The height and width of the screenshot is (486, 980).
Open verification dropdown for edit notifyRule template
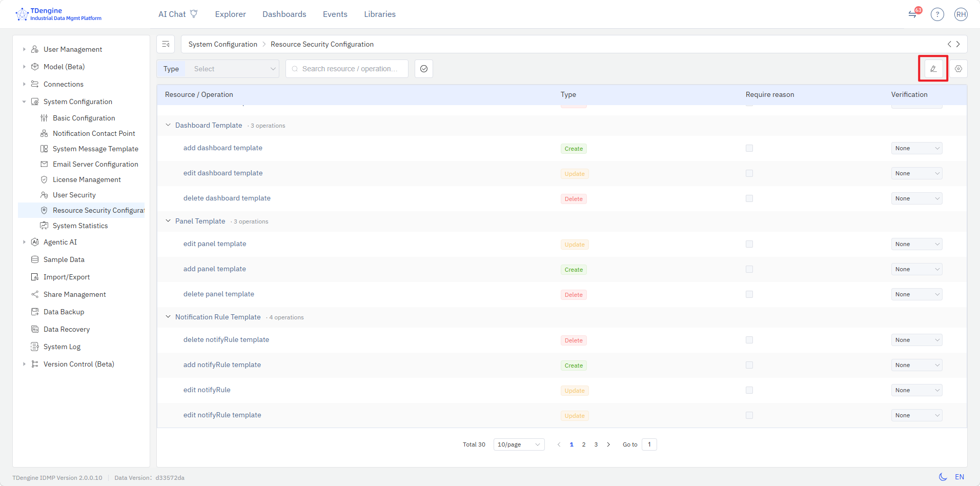[x=916, y=415]
